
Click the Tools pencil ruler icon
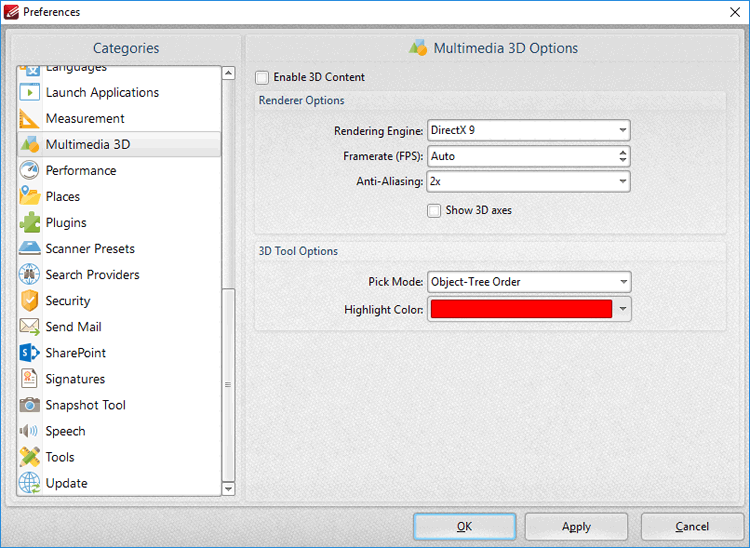[x=30, y=457]
